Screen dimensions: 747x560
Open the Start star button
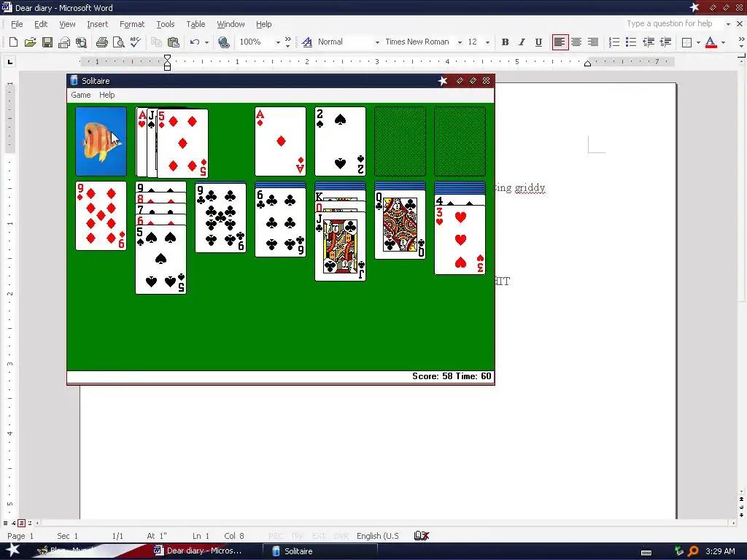pos(12,551)
